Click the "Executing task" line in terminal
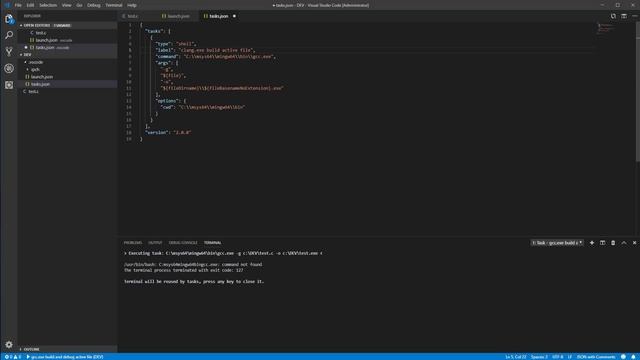Screen dimensions: 640x360 [223, 253]
